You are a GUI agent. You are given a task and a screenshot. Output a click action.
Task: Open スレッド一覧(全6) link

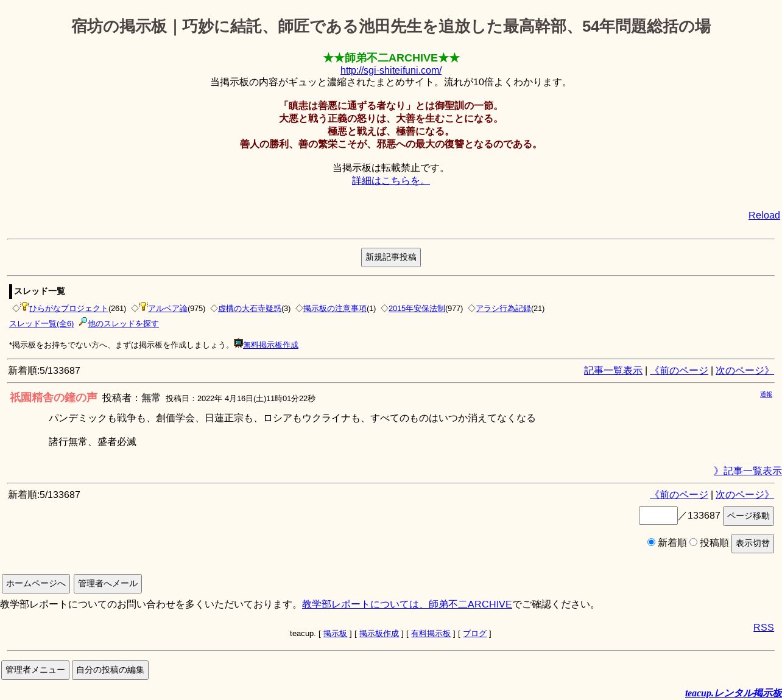pyautogui.click(x=41, y=324)
